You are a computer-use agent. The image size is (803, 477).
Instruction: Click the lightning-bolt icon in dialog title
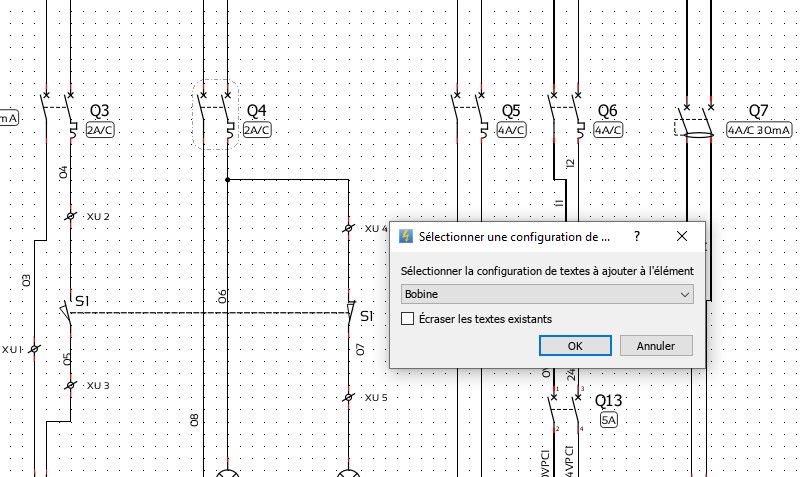[x=406, y=237]
